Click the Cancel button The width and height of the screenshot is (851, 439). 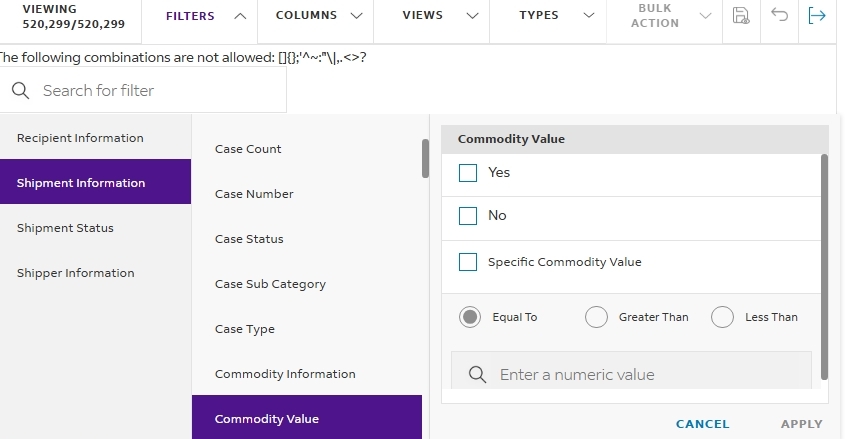[x=702, y=424]
